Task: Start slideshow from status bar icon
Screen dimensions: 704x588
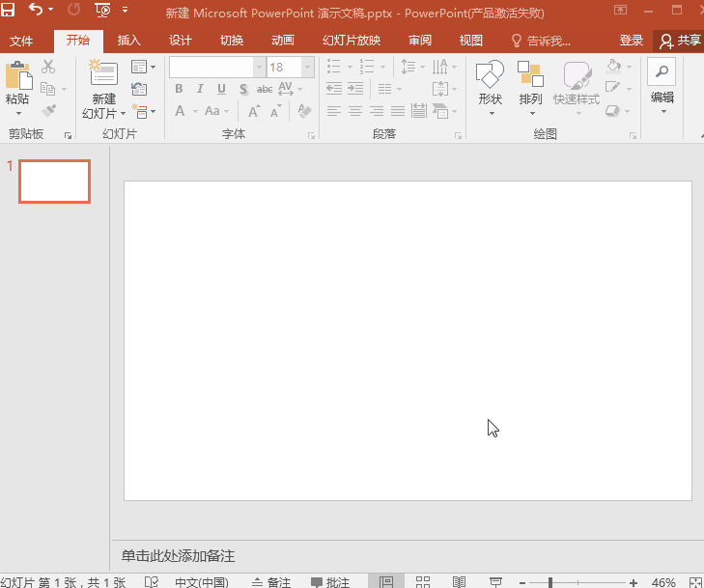Action: 495,582
